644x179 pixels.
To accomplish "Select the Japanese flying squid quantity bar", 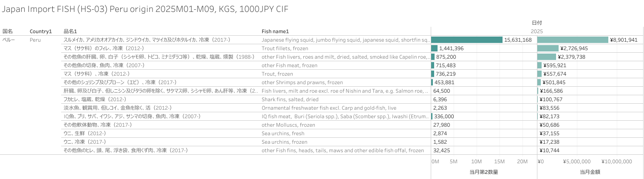I will [466, 40].
